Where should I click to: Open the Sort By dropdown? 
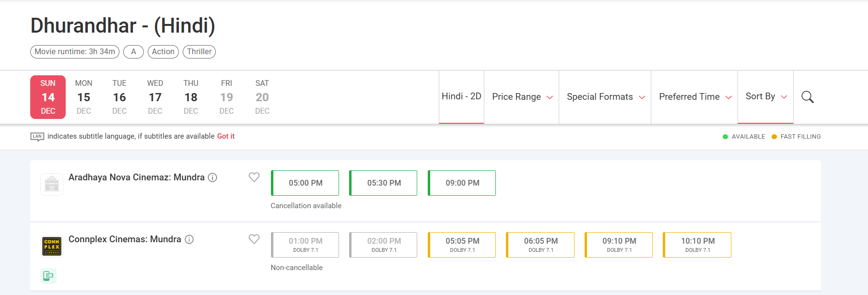[765, 96]
